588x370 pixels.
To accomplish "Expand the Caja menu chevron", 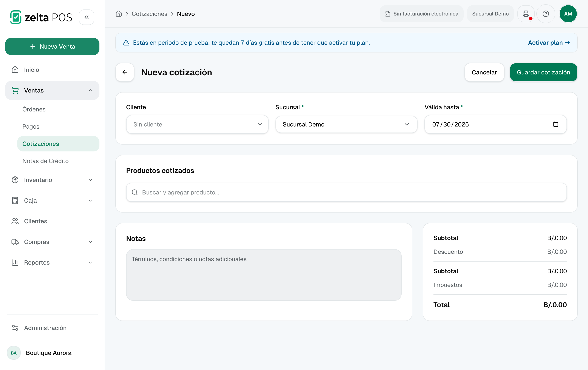I will pos(90,200).
